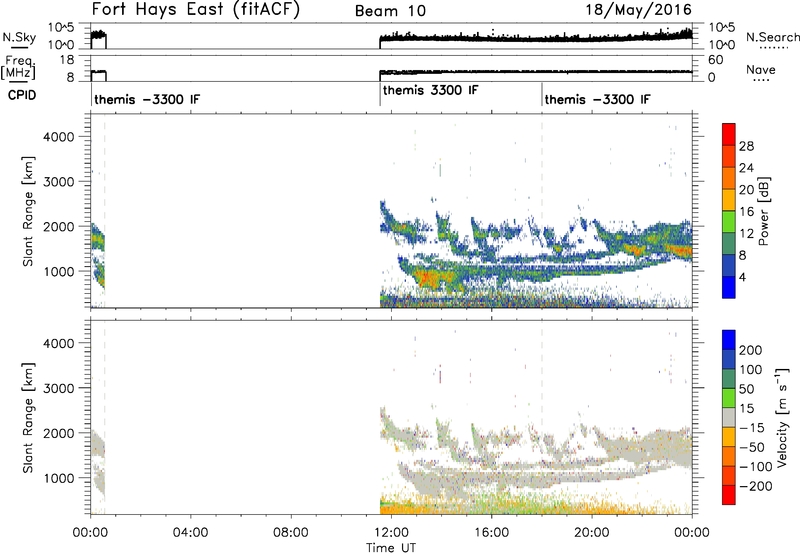Click the red bottom of Velocity color bar
800x554 pixels.
tap(729, 495)
